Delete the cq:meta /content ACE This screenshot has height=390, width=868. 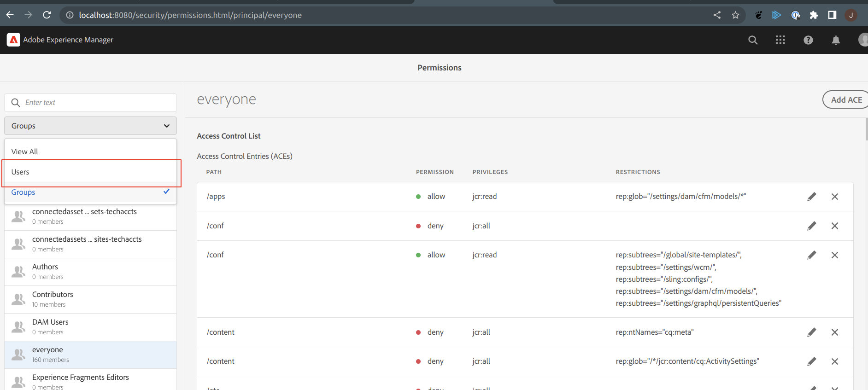pos(834,332)
